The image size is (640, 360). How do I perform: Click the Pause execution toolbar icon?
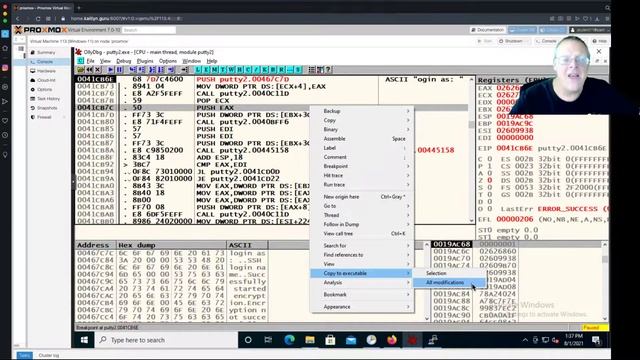tap(119, 70)
